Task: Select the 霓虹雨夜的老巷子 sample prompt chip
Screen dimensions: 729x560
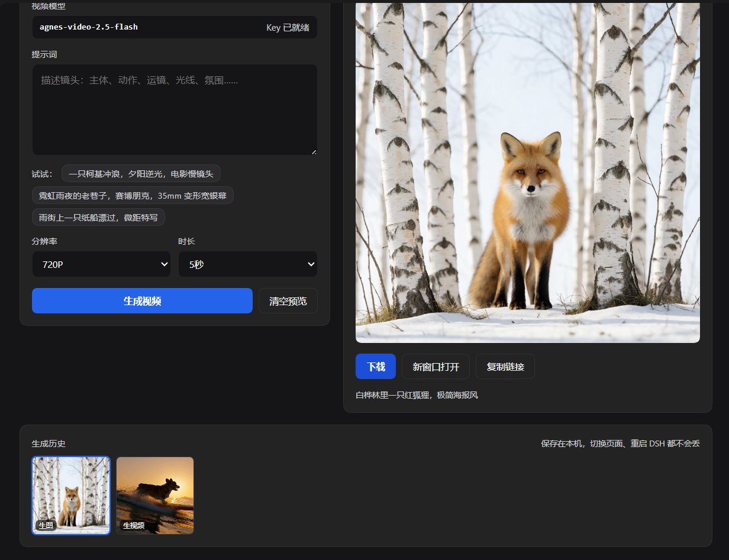Action: pos(133,195)
